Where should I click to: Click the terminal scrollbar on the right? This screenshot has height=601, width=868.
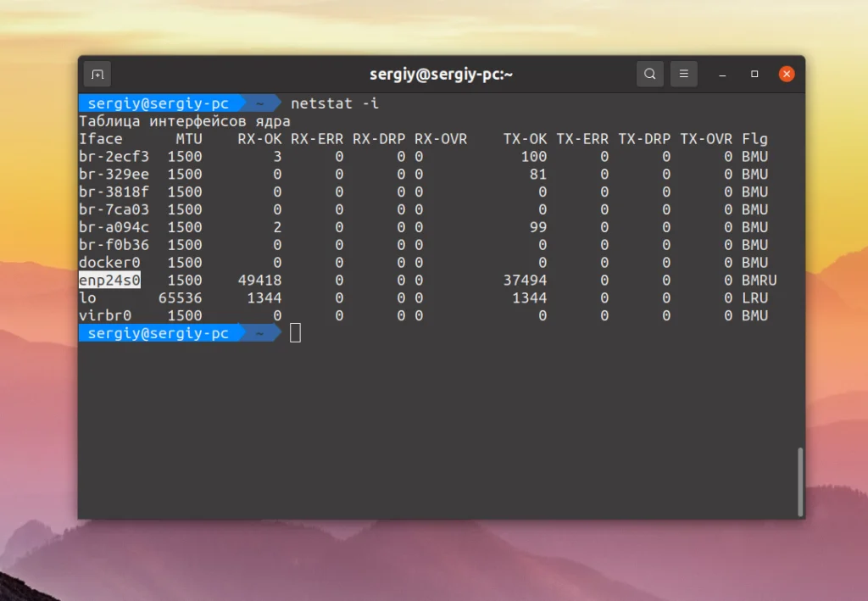tap(800, 479)
